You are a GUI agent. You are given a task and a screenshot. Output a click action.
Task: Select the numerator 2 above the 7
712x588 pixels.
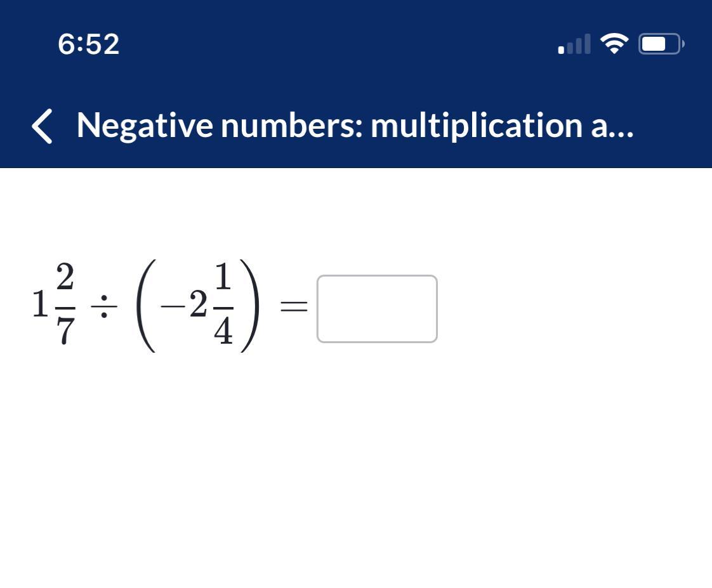click(65, 277)
